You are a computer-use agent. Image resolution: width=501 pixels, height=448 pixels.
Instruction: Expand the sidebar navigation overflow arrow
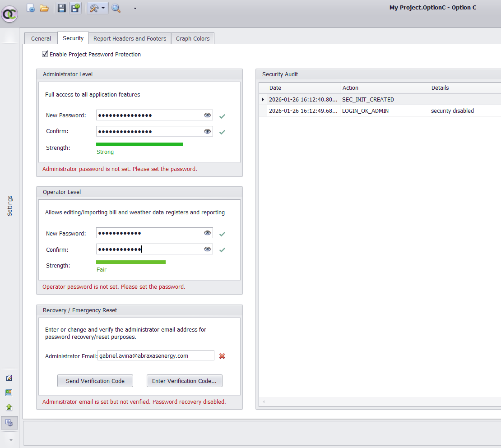(11, 439)
